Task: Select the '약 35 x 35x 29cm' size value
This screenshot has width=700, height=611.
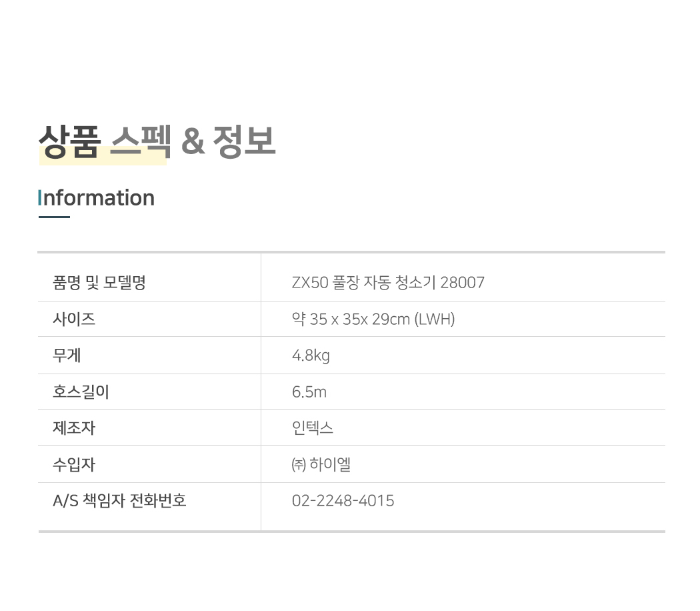Action: pyautogui.click(x=351, y=320)
